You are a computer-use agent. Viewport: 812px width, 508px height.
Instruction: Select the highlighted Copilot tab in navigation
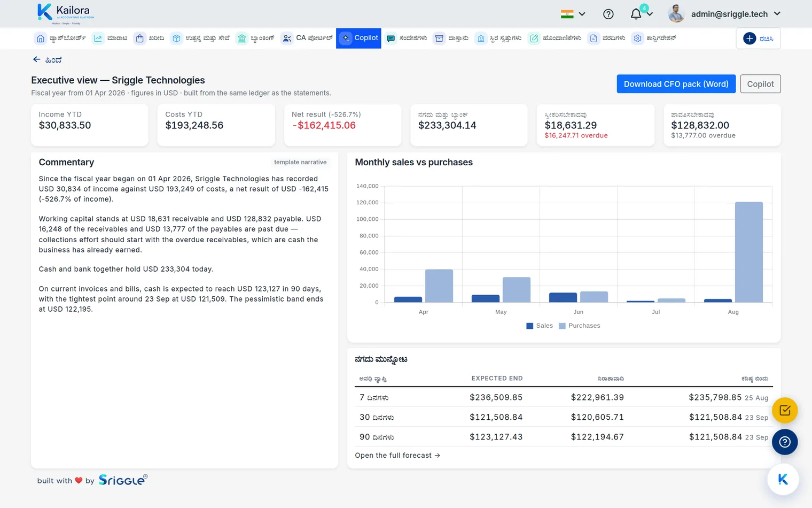point(358,39)
